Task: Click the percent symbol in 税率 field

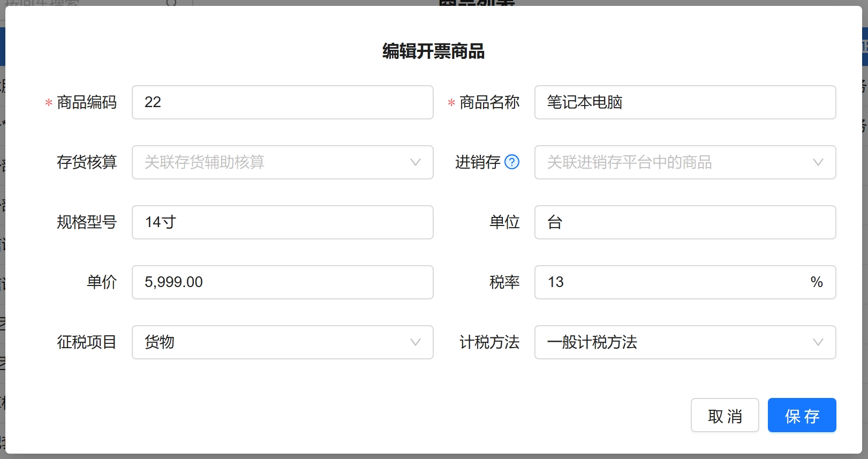Action: [x=816, y=282]
